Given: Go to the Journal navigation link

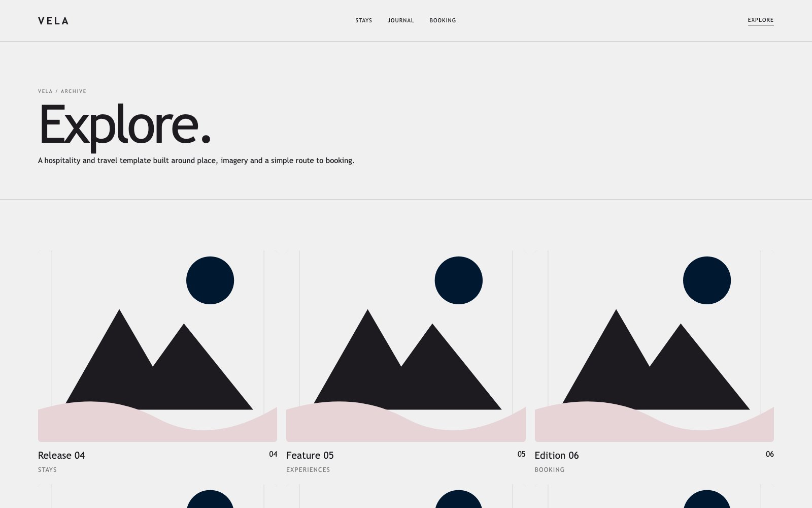Looking at the screenshot, I should click(401, 21).
